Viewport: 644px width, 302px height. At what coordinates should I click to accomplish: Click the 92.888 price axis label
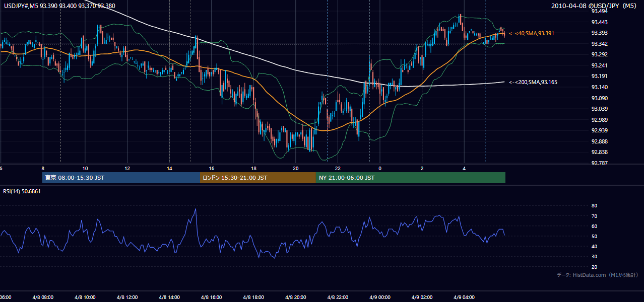[x=599, y=141]
